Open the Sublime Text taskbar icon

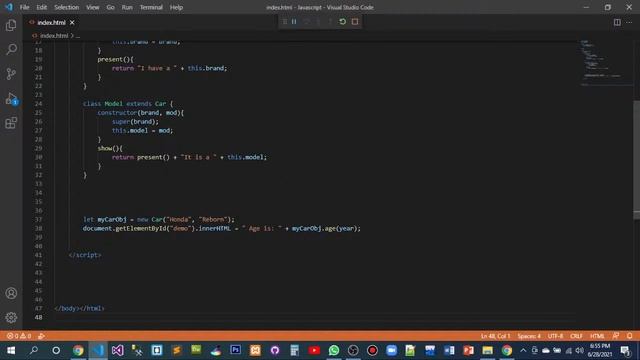[177, 350]
